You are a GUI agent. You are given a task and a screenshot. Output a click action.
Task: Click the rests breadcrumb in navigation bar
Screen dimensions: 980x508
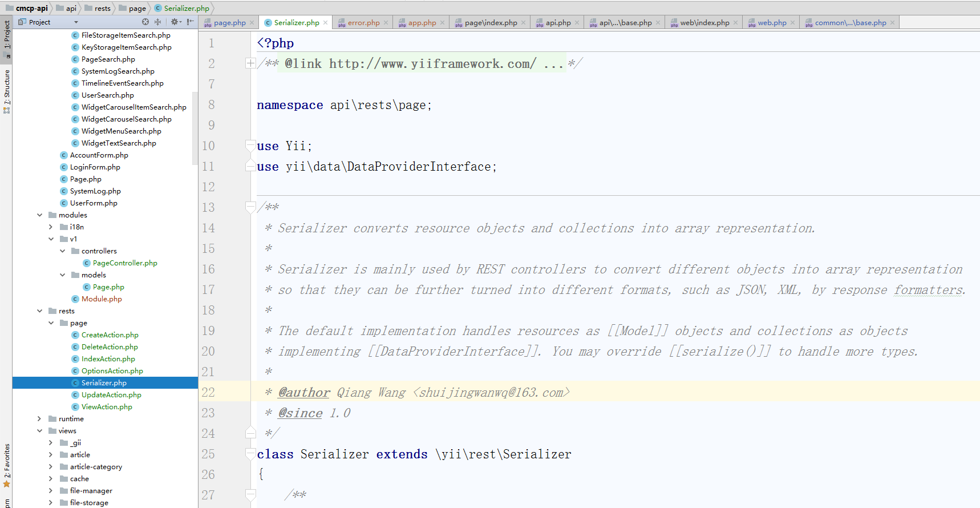coord(102,9)
